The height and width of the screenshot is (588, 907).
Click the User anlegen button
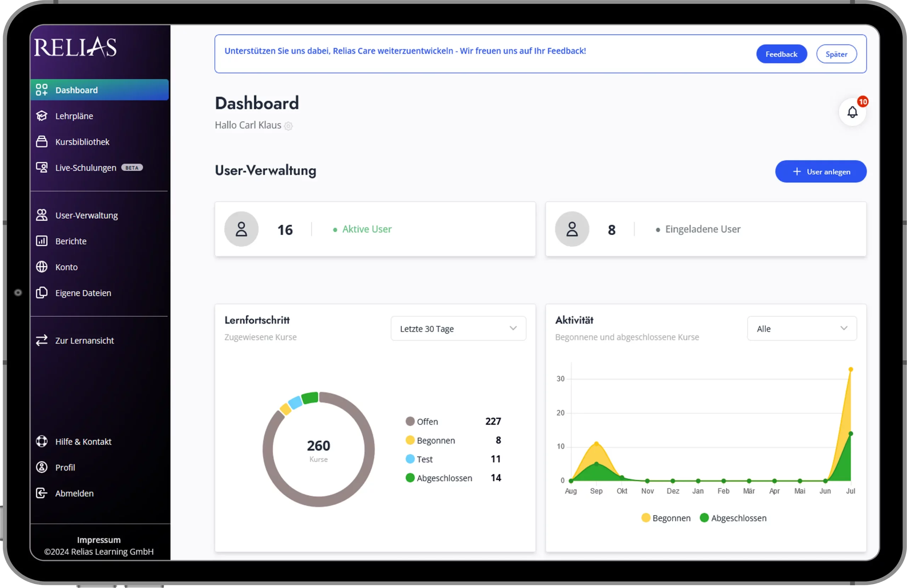(x=821, y=172)
